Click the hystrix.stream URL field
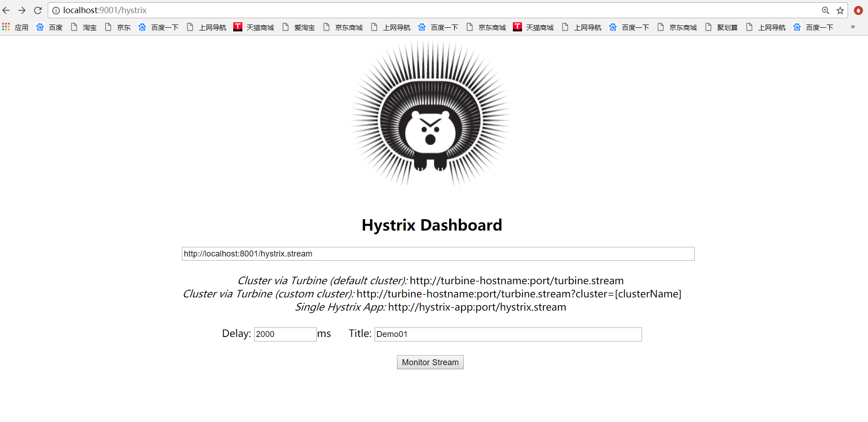 coord(438,254)
